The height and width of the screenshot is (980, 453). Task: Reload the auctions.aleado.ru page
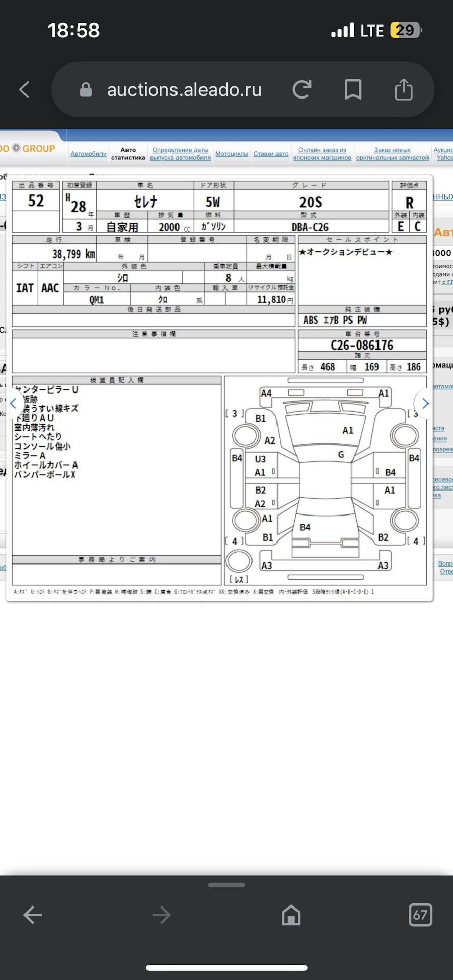tap(302, 90)
